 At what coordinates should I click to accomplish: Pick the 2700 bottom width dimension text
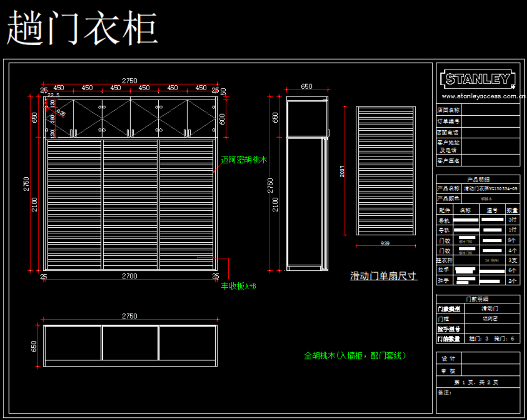(x=130, y=276)
